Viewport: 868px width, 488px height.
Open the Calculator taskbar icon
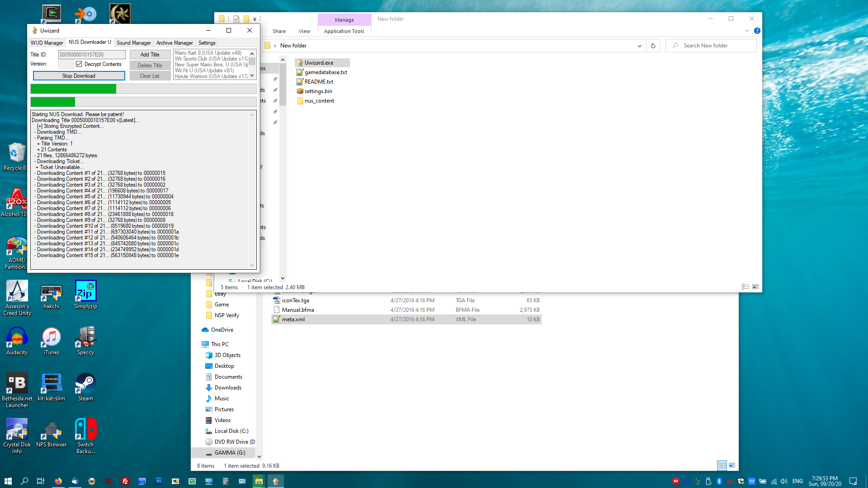coord(225,481)
